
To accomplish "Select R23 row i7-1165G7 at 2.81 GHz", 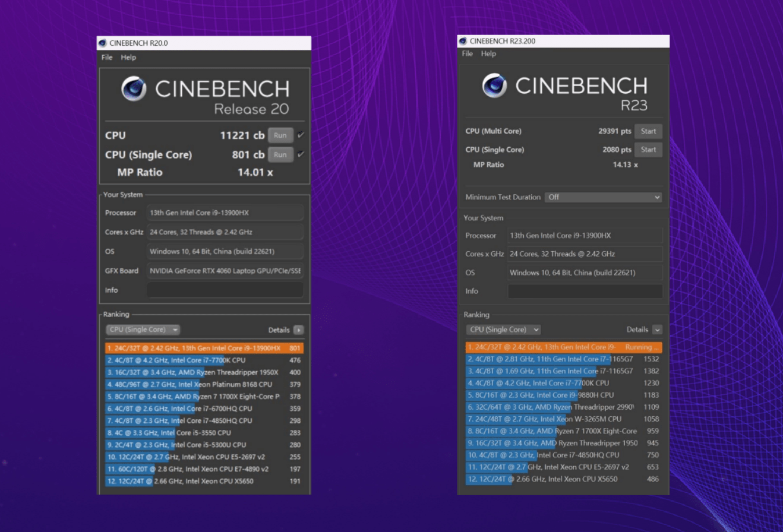I will 564,359.
